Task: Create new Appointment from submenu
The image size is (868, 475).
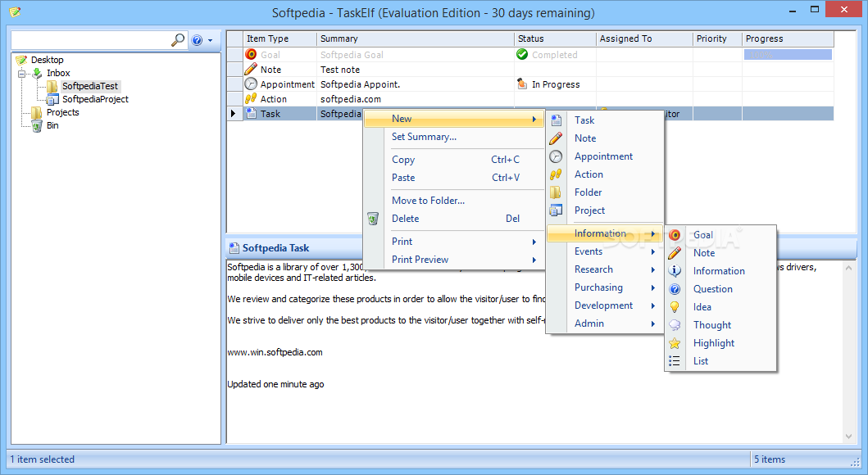Action: pos(605,156)
